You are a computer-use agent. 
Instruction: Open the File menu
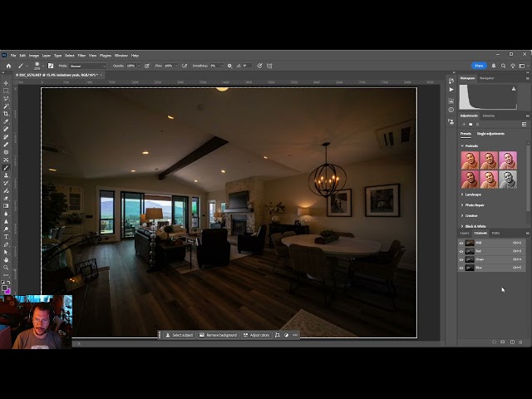coord(13,56)
